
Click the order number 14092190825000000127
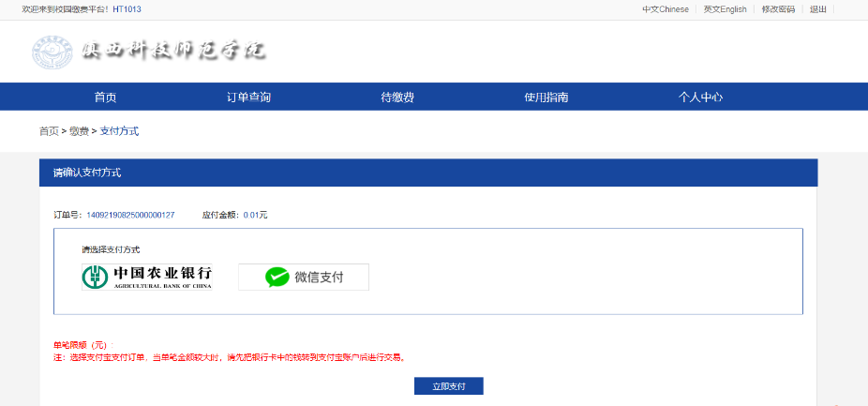[x=130, y=215]
